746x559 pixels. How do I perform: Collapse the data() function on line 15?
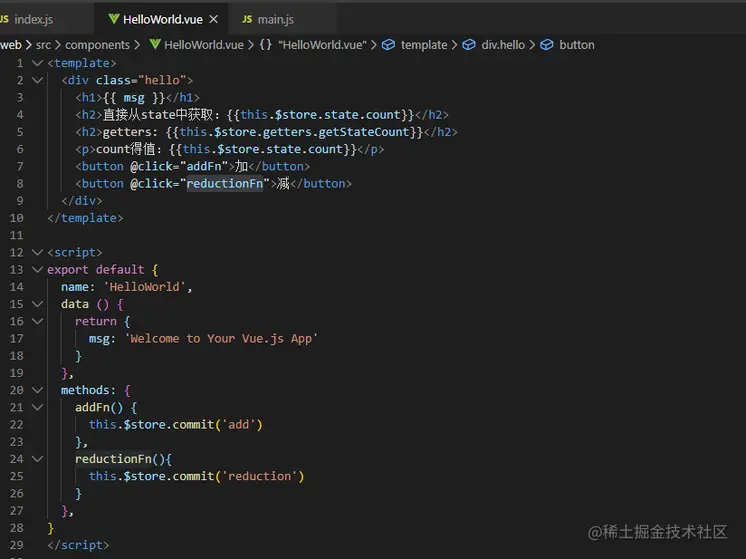(x=38, y=304)
